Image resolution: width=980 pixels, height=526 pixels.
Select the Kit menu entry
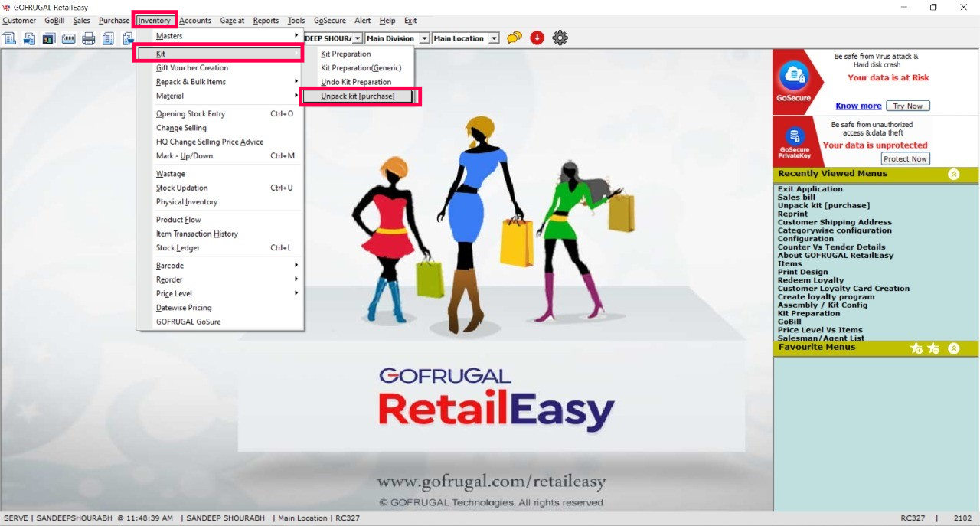[220, 54]
